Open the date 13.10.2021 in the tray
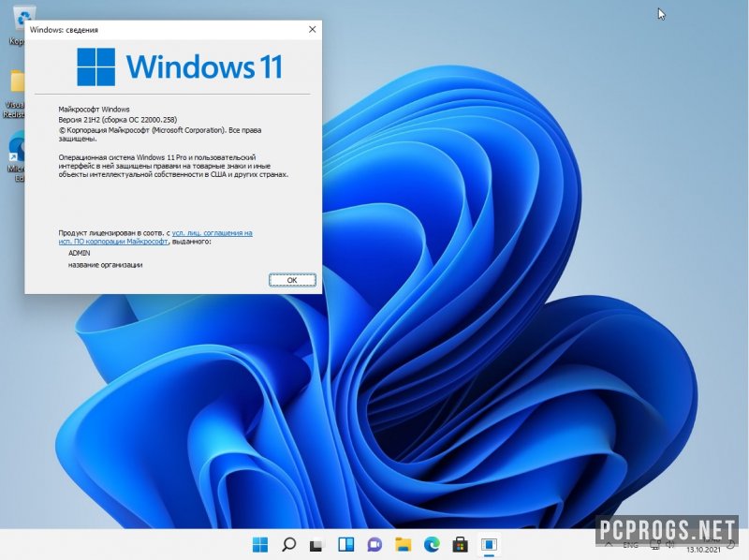 tap(703, 550)
